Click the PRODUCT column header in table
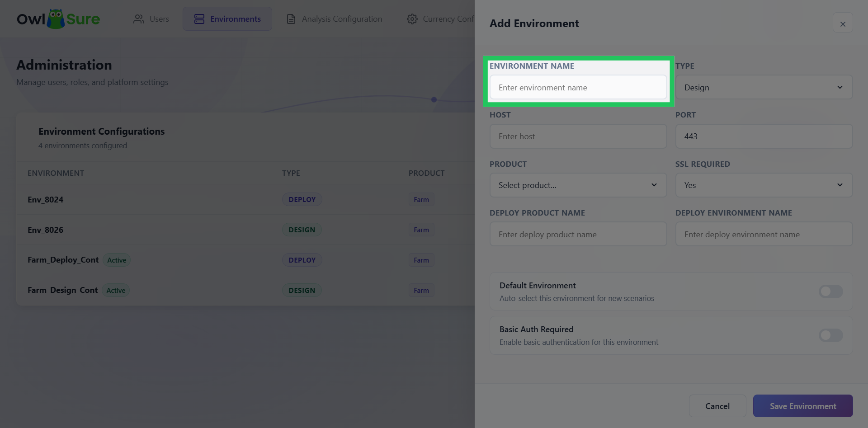This screenshot has width=868, height=428. point(426,173)
